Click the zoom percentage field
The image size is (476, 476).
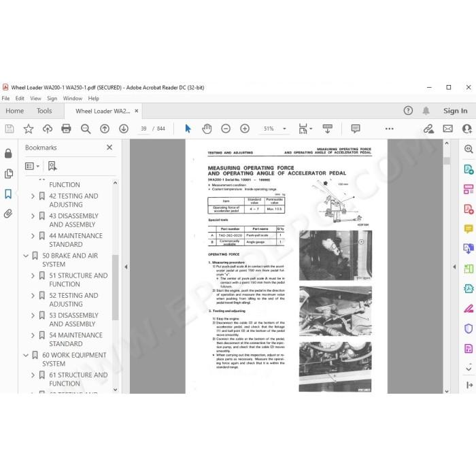tap(269, 129)
